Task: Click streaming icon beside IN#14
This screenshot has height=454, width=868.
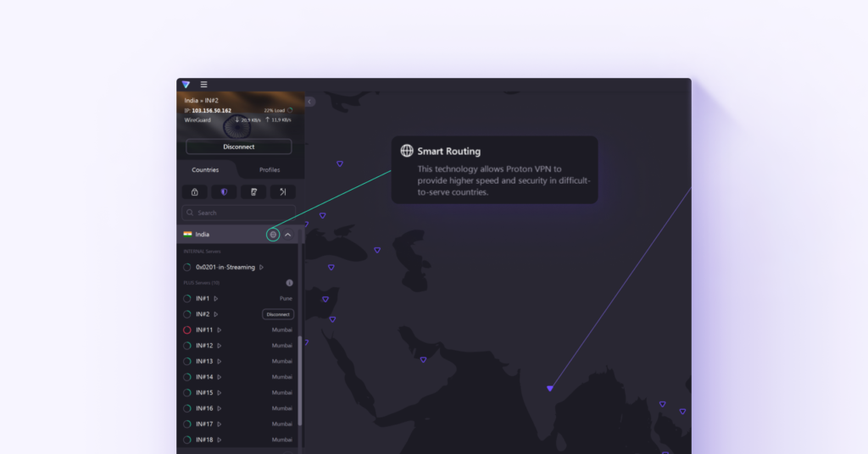Action: (x=220, y=377)
